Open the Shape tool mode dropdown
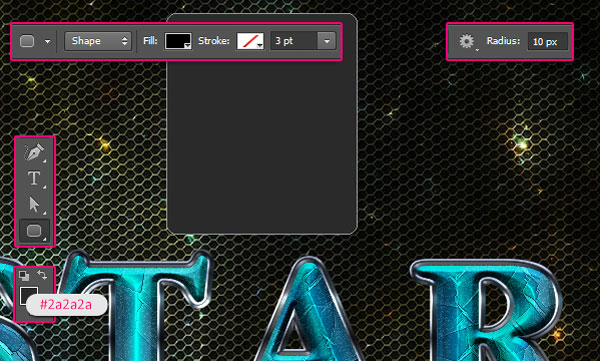The width and height of the screenshot is (600, 361). [98, 41]
